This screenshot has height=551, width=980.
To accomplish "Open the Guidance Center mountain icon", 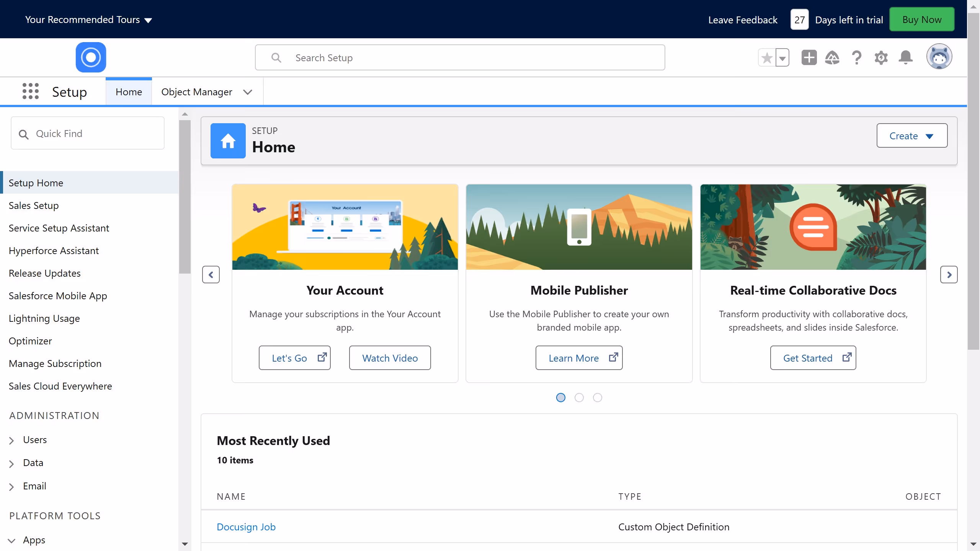I will coord(832,57).
